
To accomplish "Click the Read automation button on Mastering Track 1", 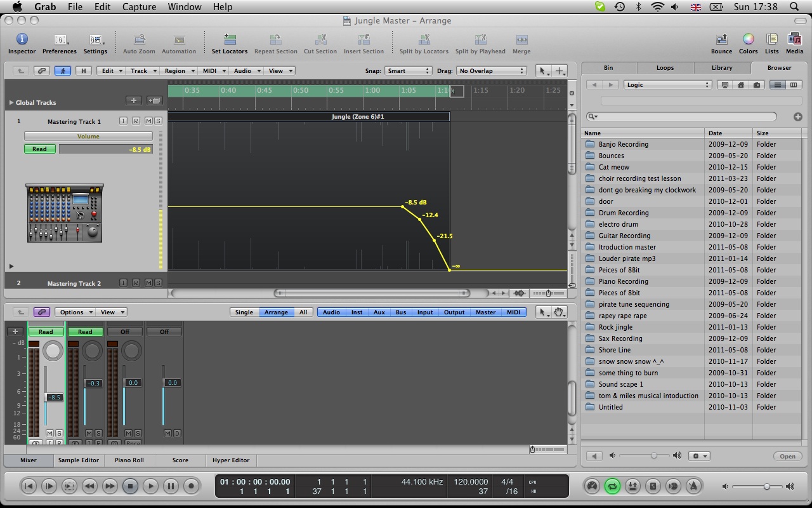I will 39,149.
